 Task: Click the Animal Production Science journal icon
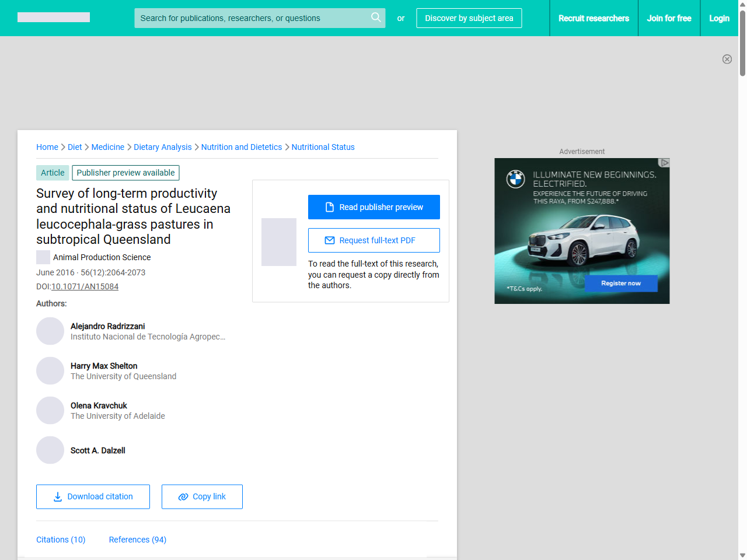43,257
